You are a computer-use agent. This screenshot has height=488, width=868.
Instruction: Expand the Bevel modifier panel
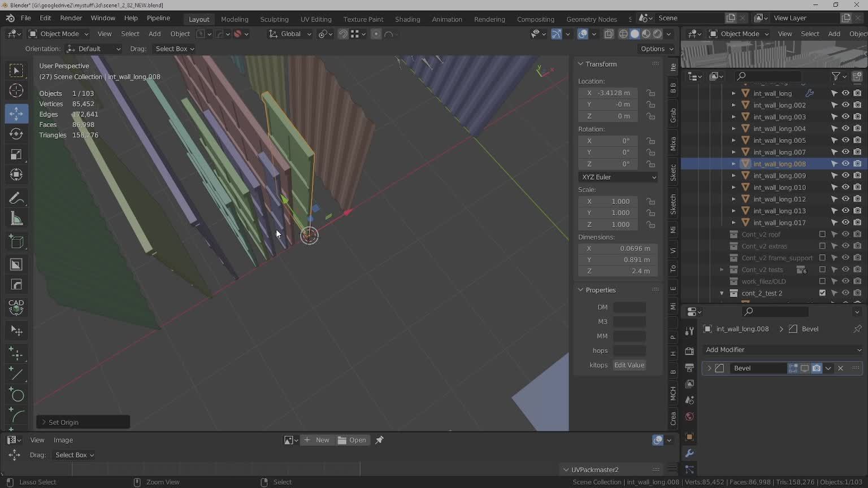(x=709, y=368)
